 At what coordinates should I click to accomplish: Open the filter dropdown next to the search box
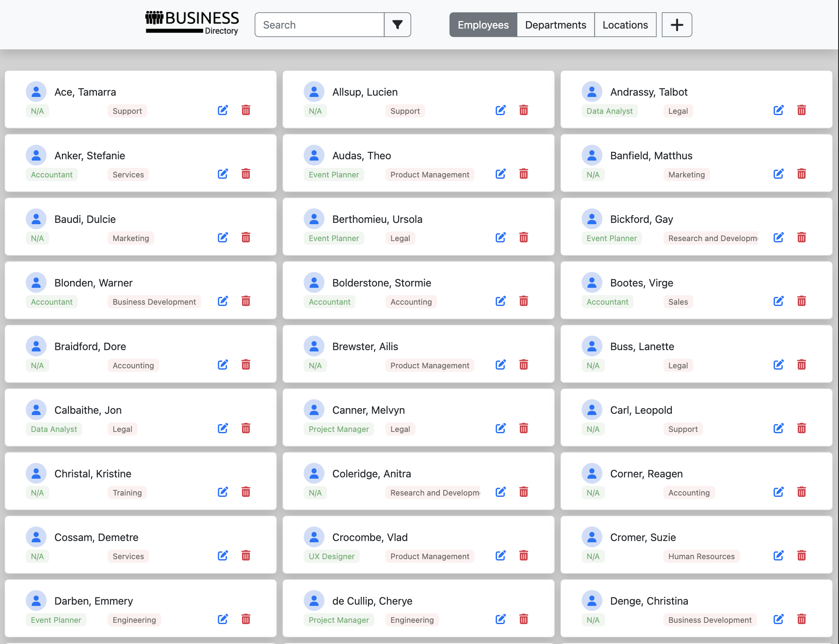397,25
